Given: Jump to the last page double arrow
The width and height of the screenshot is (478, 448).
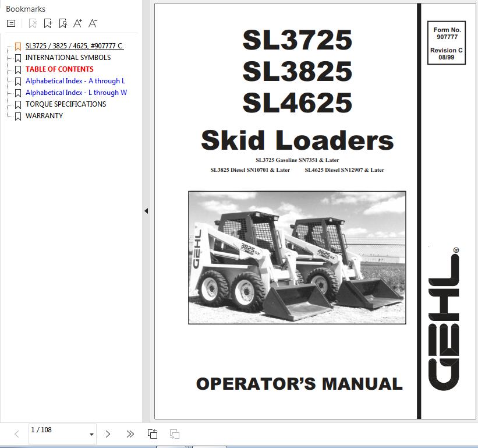Looking at the screenshot, I should [130, 434].
